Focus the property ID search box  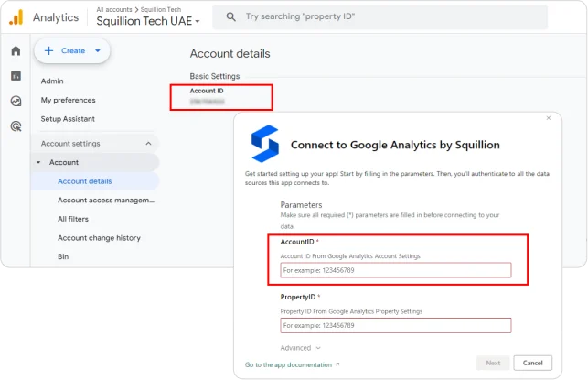tap(380, 16)
